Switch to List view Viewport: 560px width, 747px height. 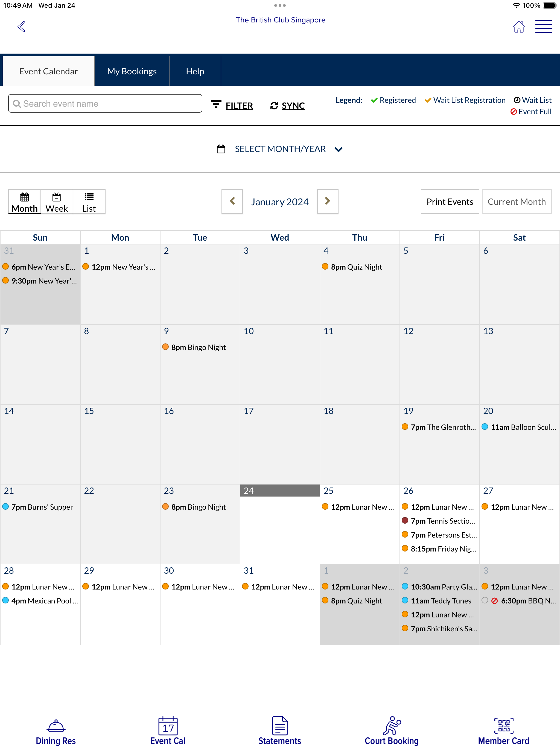89,202
